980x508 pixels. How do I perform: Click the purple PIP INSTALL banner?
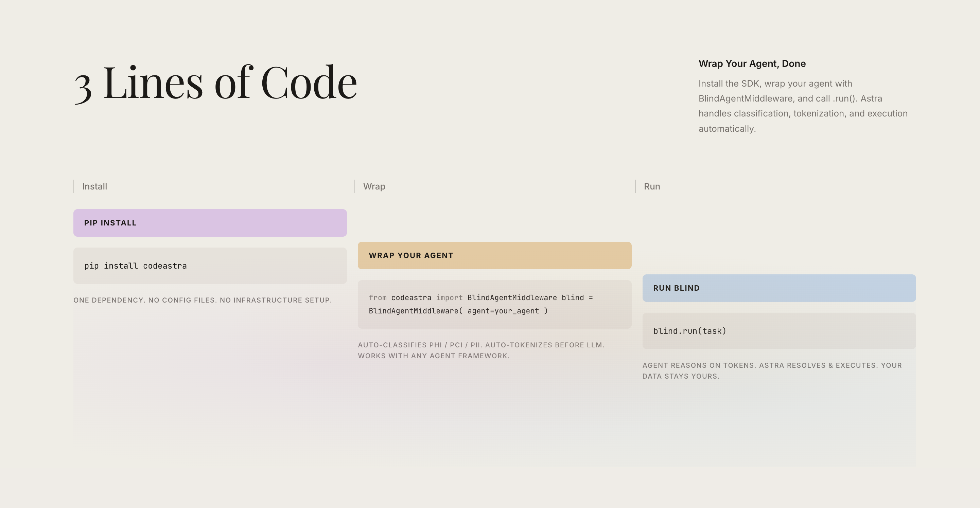coord(210,223)
